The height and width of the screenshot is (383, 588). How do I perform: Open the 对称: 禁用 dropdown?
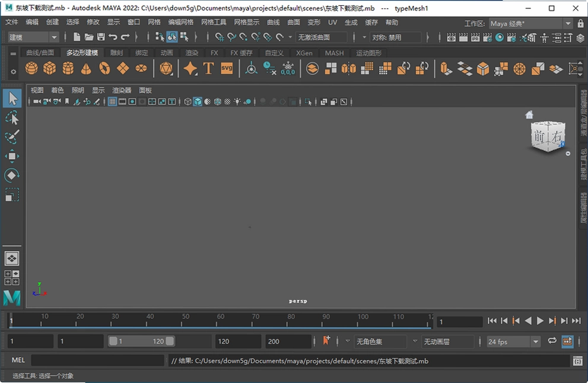395,37
